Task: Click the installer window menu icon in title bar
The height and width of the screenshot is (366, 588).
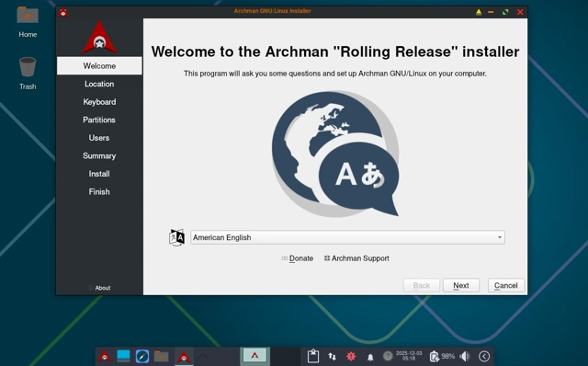Action: pos(63,12)
